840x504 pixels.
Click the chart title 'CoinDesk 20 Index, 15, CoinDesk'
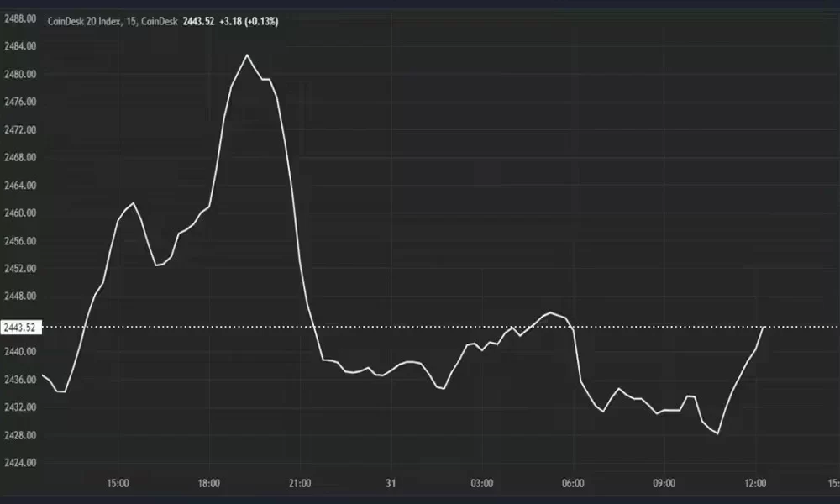coord(113,22)
